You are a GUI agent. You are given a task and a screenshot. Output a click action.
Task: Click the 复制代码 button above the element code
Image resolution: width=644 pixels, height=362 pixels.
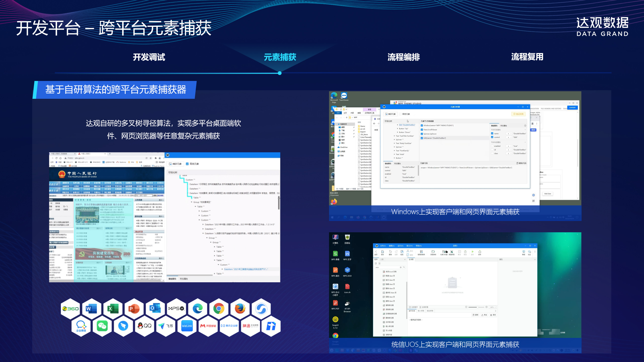click(x=521, y=163)
